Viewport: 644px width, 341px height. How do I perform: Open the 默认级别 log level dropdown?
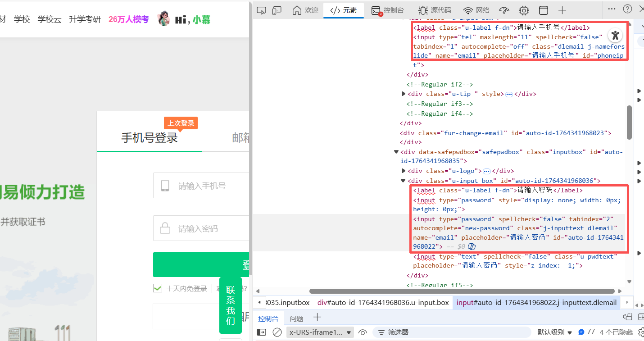click(554, 332)
